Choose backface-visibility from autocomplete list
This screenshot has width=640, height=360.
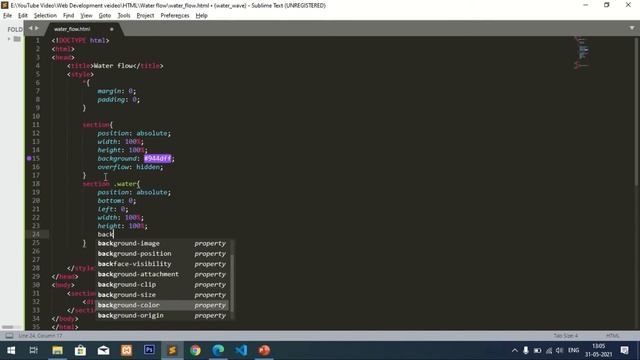[x=162, y=264]
